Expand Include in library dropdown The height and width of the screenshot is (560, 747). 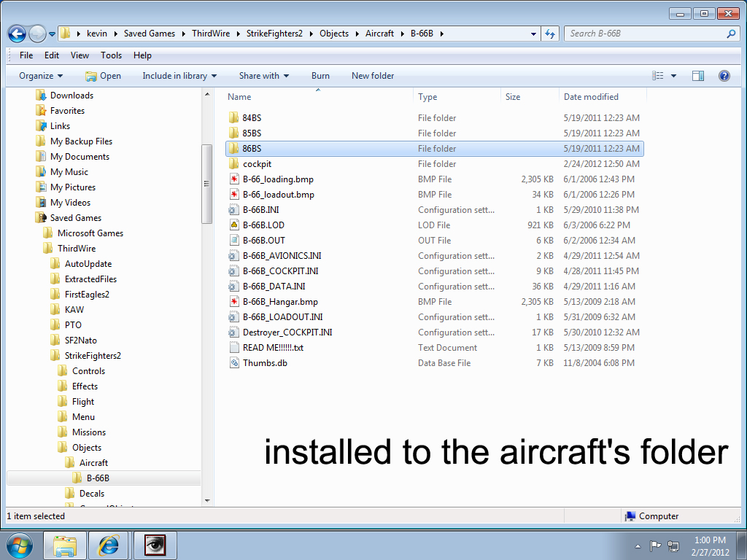pyautogui.click(x=179, y=76)
